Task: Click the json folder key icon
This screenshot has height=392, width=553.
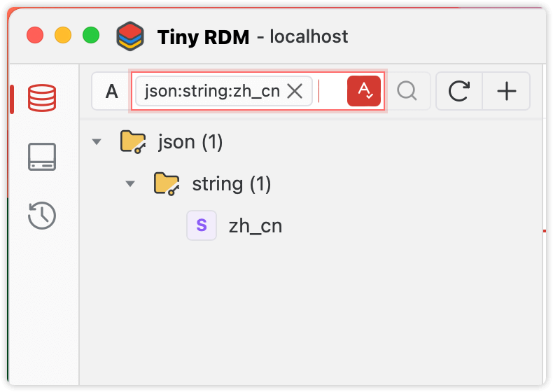Action: tap(133, 141)
